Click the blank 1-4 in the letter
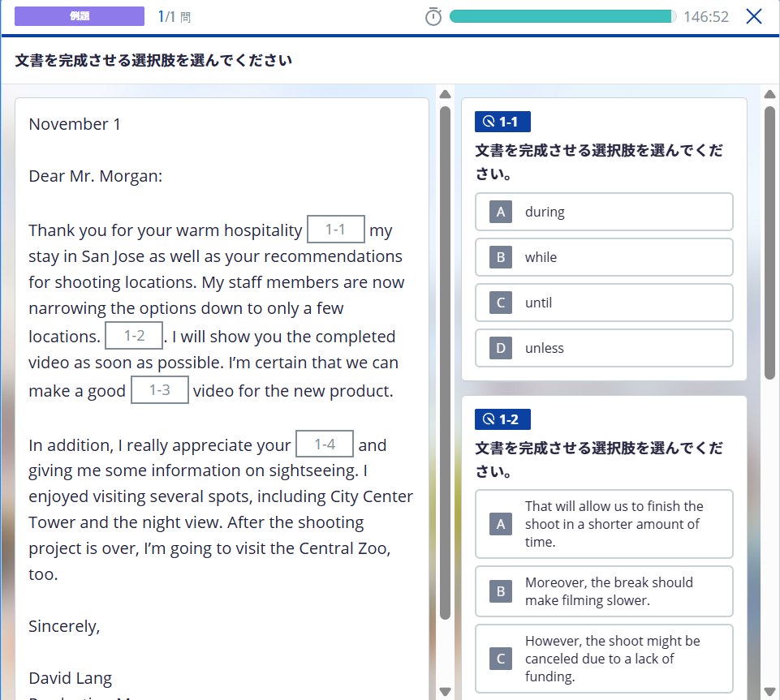This screenshot has width=780, height=700. 325,444
